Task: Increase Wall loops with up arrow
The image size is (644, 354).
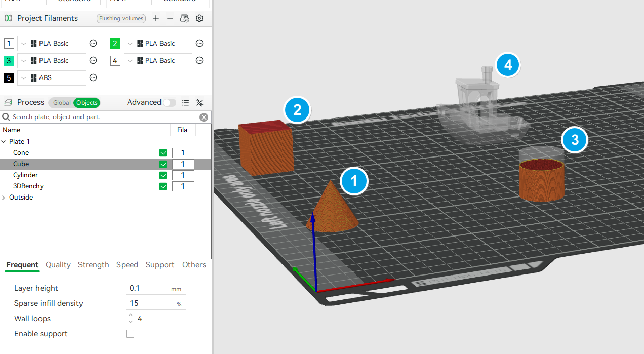Action: pyautogui.click(x=131, y=316)
